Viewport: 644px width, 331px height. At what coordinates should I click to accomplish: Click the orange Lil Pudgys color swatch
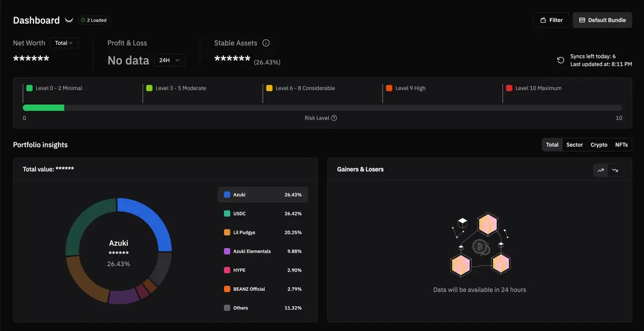click(227, 233)
